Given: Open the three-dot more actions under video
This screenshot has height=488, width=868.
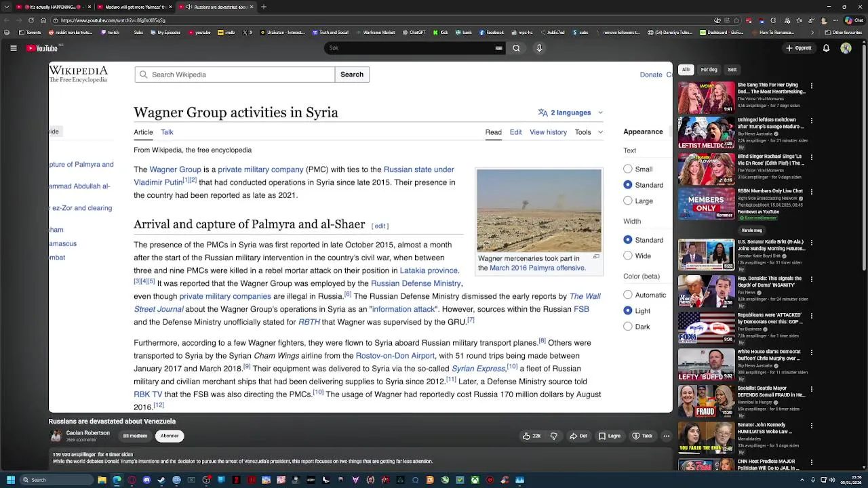Looking at the screenshot, I should 667,436.
